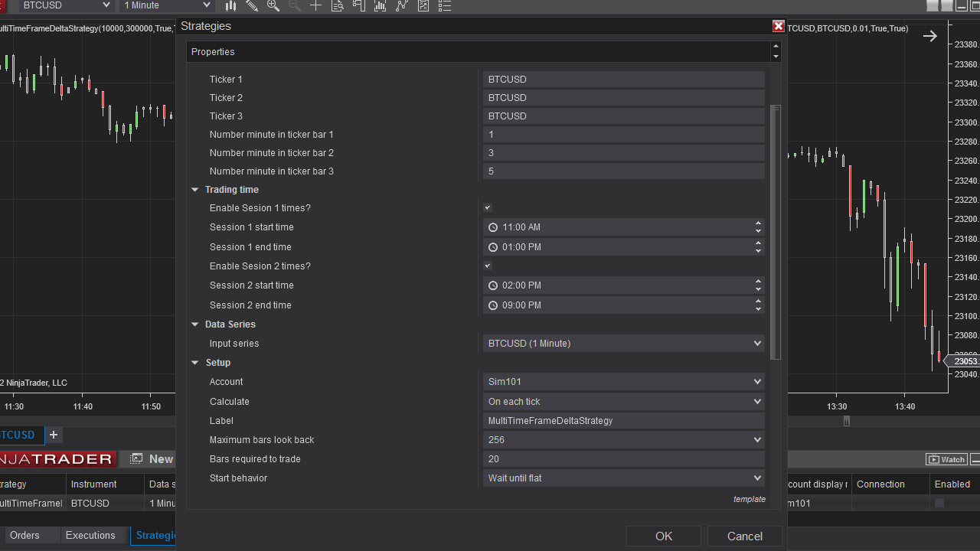
Task: Click the Strategies dialog vertical scrollbar
Action: pyautogui.click(x=776, y=233)
